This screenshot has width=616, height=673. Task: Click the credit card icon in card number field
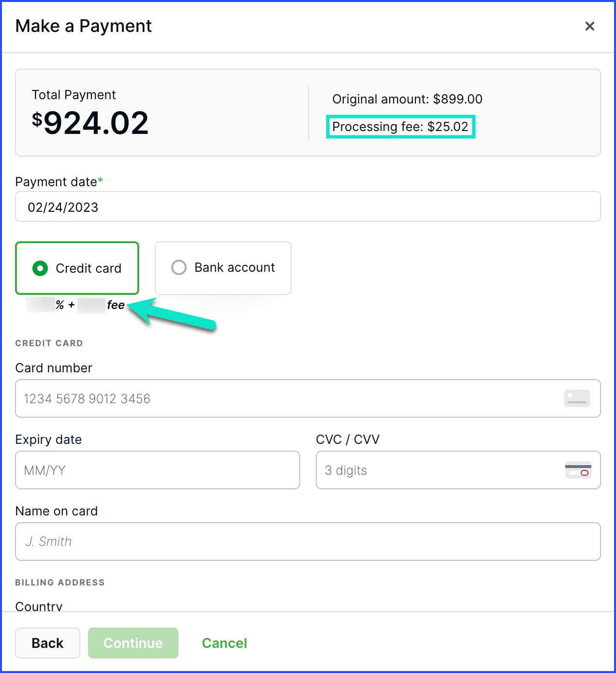(x=577, y=398)
